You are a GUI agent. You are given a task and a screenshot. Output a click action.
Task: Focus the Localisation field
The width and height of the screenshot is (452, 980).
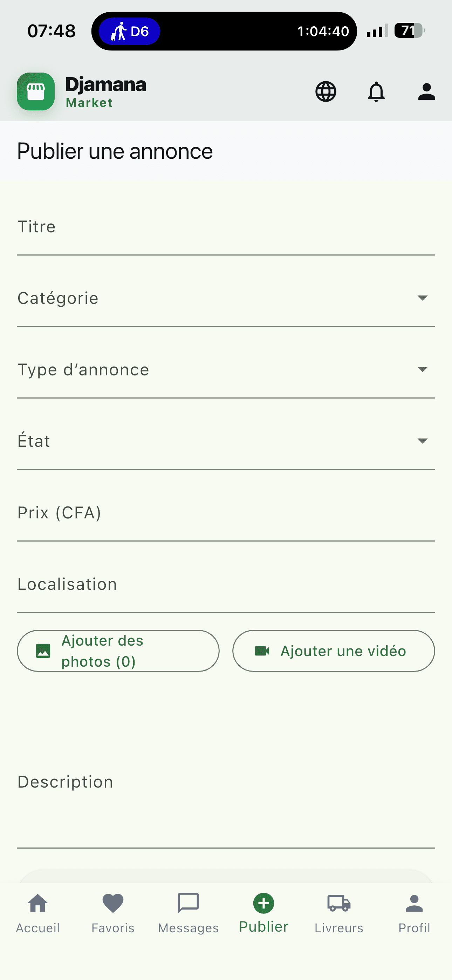(226, 584)
